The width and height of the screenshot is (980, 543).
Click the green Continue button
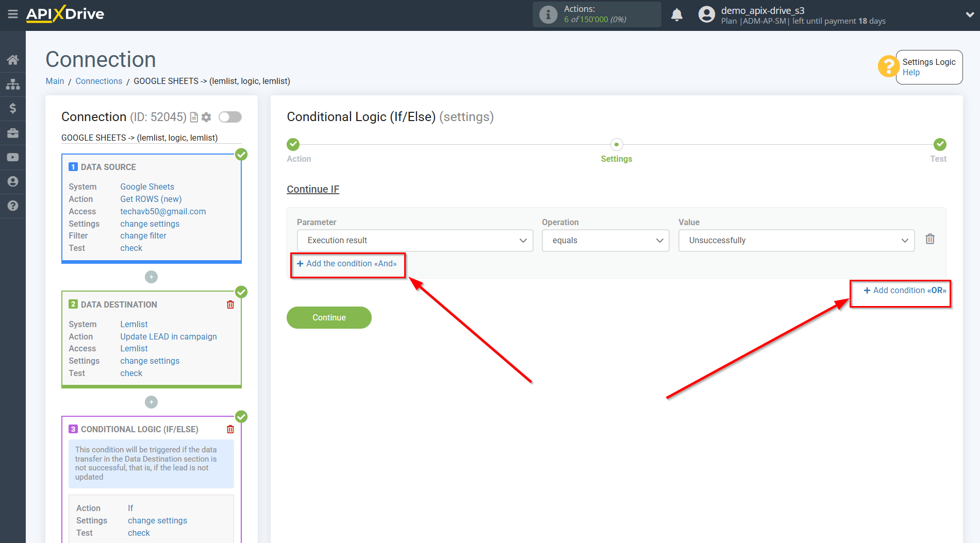coord(329,317)
